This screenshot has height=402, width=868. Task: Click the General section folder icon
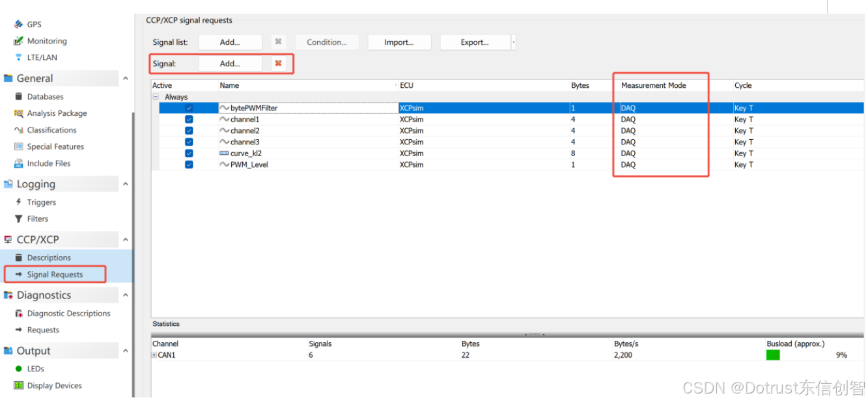[x=8, y=78]
